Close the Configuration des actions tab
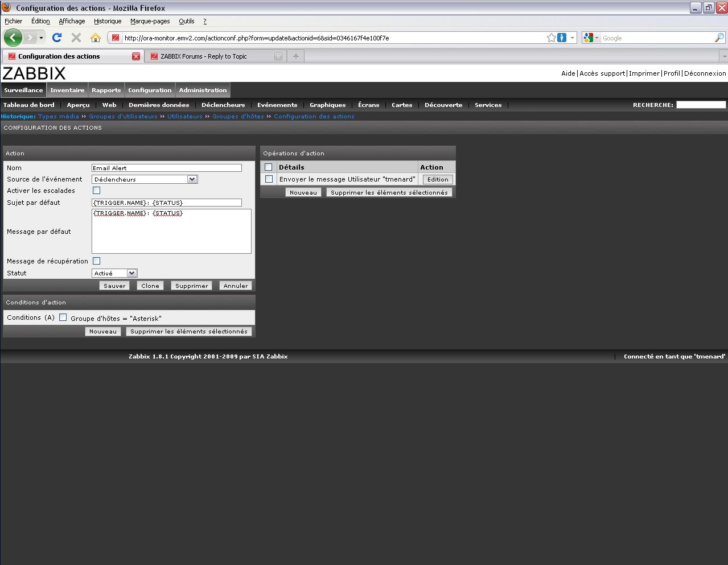This screenshot has width=728, height=565. pos(136,56)
